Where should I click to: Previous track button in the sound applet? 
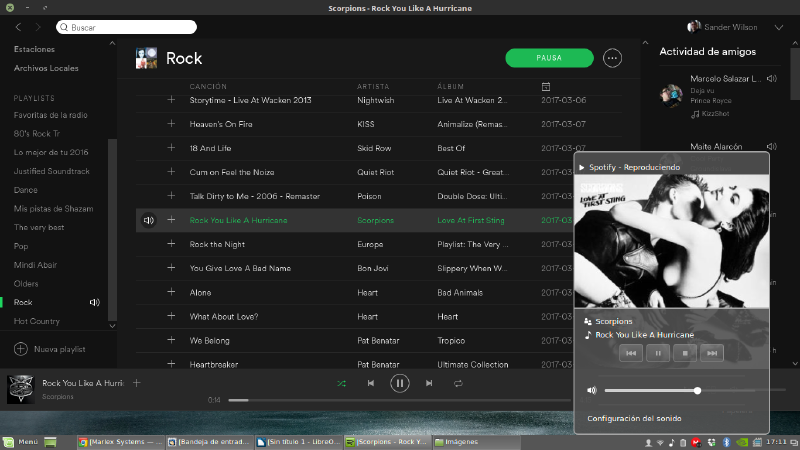pos(631,353)
